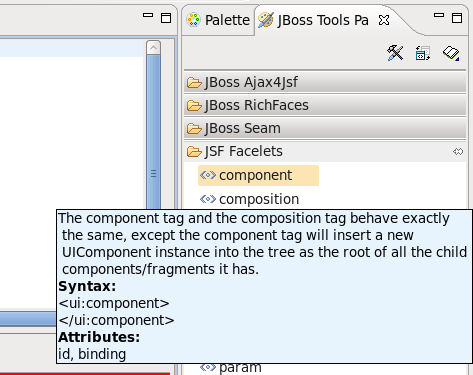This screenshot has width=473, height=375.
Task: Click the Syntax heading in tooltip
Action: 87,286
